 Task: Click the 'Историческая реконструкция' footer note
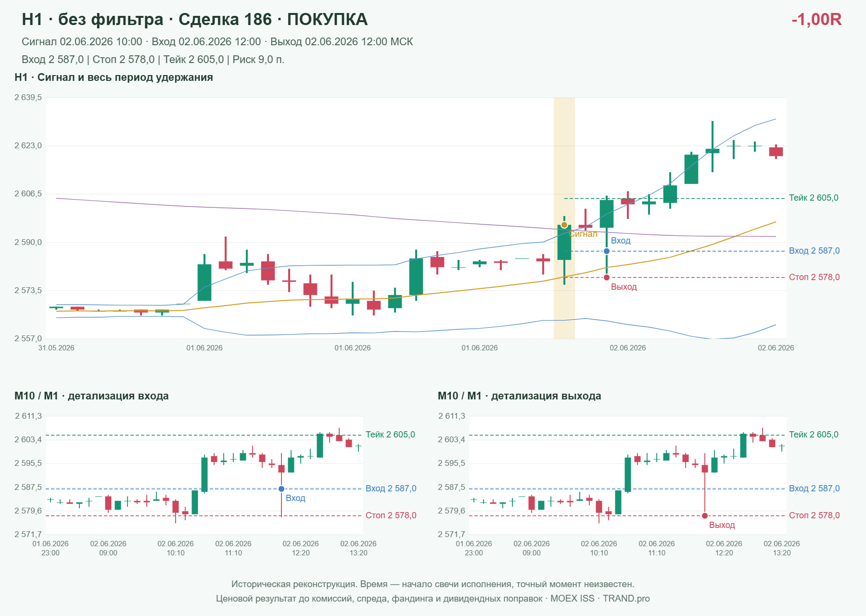[x=433, y=584]
